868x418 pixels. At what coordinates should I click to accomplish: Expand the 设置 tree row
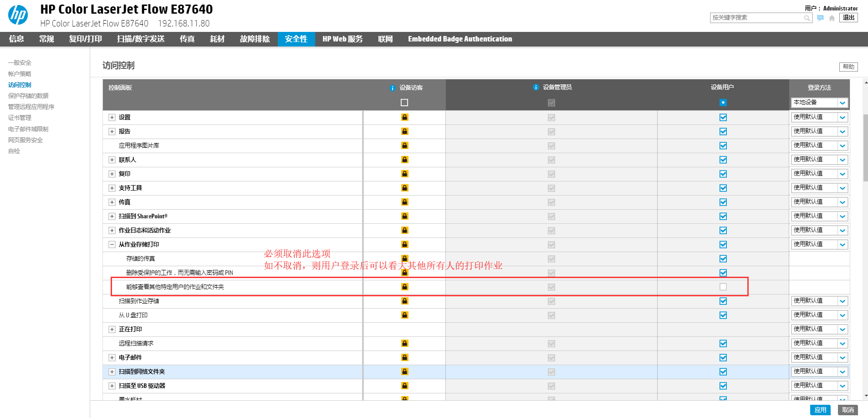click(112, 118)
